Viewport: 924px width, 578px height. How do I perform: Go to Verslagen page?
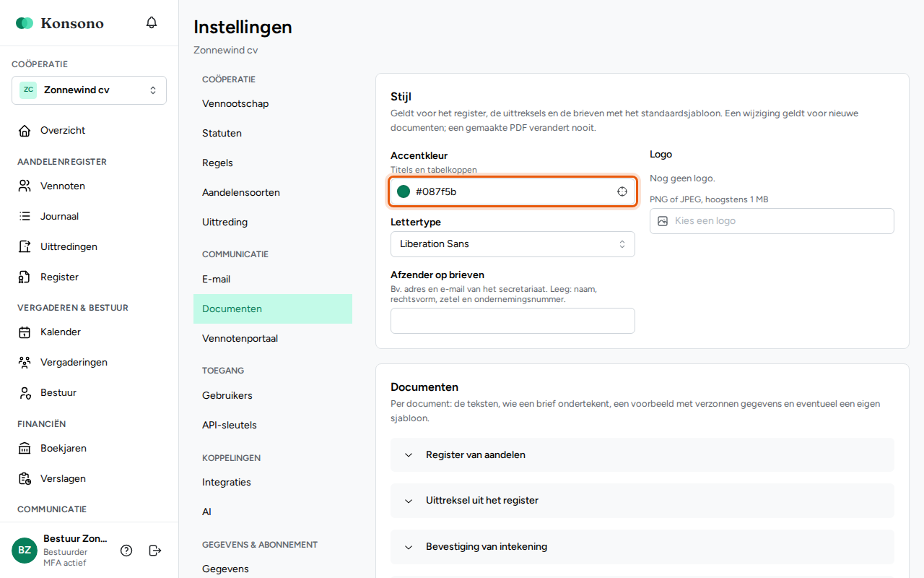[89, 479]
